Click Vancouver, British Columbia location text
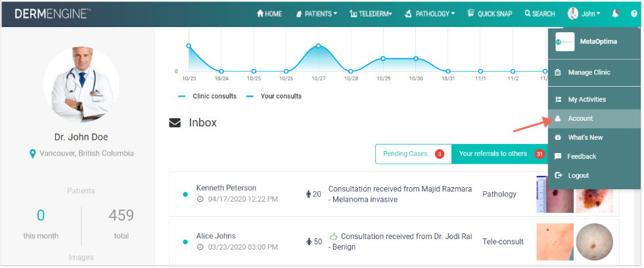 click(87, 154)
